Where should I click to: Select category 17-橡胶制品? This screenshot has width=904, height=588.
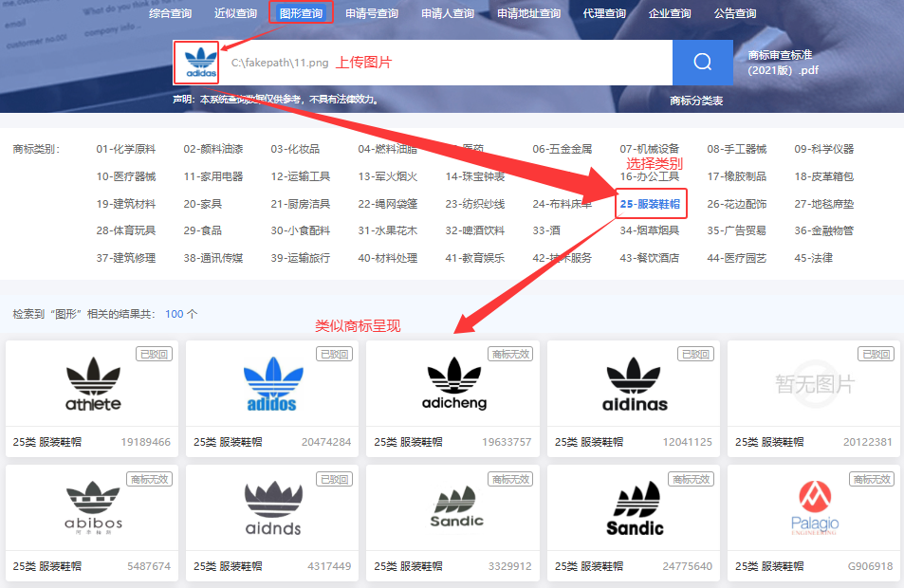[x=737, y=176]
